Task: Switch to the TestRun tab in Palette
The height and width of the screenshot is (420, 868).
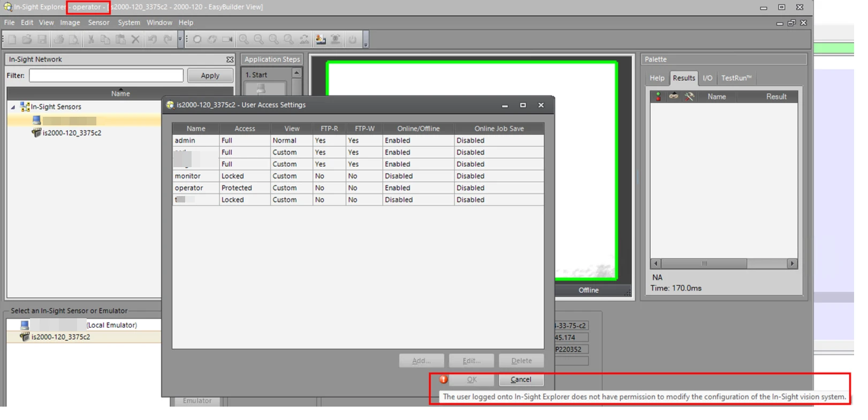Action: click(736, 78)
